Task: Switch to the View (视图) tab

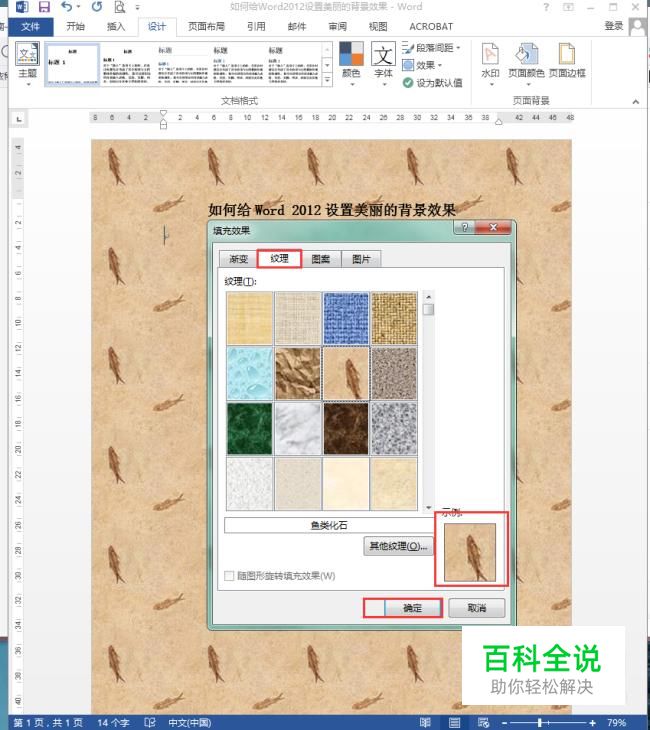Action: 378,27
